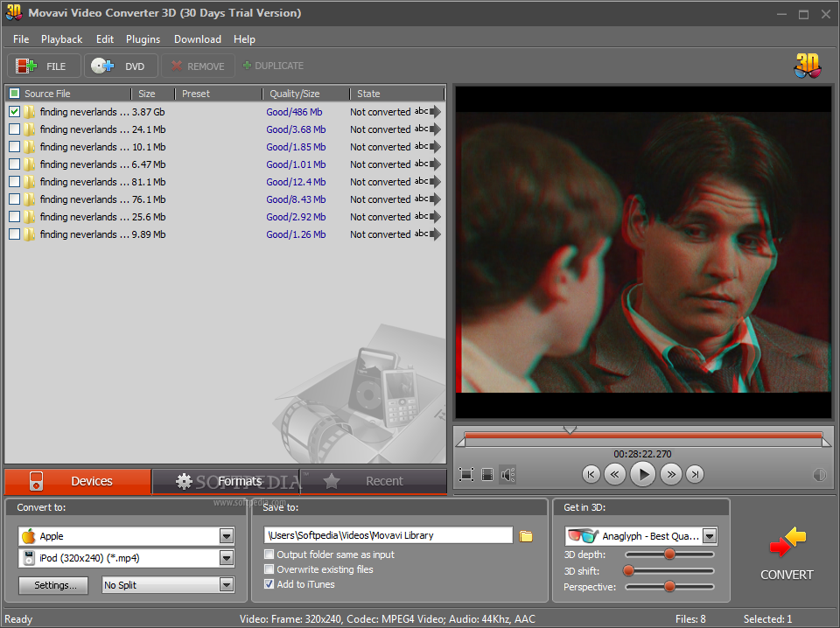Open the Plugins menu
The height and width of the screenshot is (628, 840).
tap(143, 39)
